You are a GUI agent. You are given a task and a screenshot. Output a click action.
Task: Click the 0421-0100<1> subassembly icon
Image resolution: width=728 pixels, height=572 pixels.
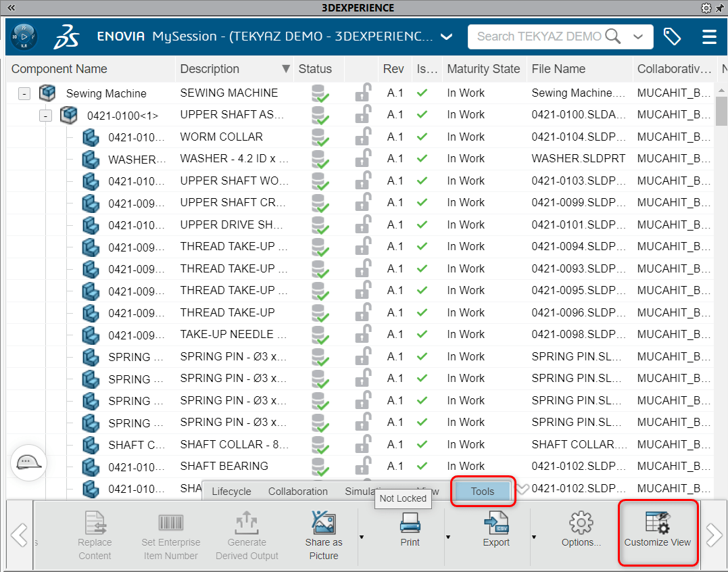69,115
